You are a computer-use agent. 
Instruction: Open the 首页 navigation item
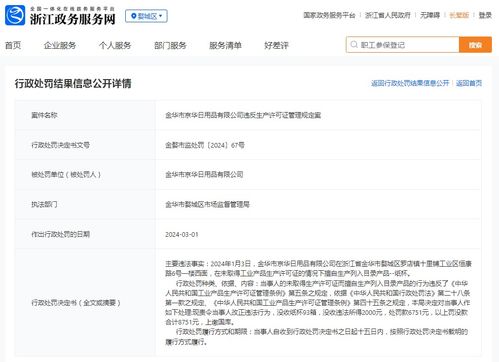tap(13, 45)
